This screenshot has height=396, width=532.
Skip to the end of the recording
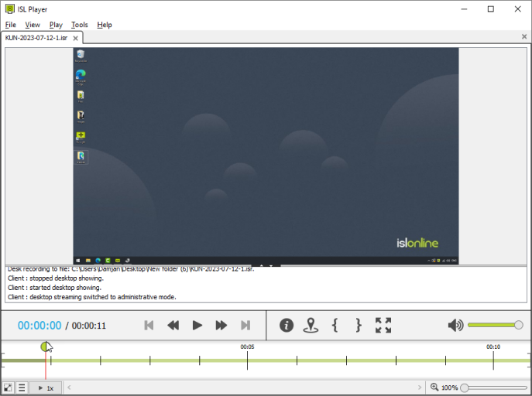(245, 326)
